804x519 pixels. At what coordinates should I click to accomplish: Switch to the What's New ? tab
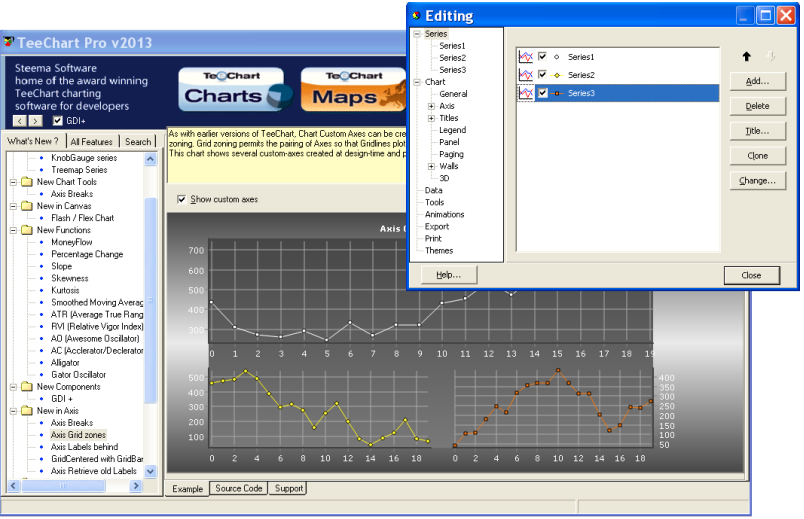point(33,141)
